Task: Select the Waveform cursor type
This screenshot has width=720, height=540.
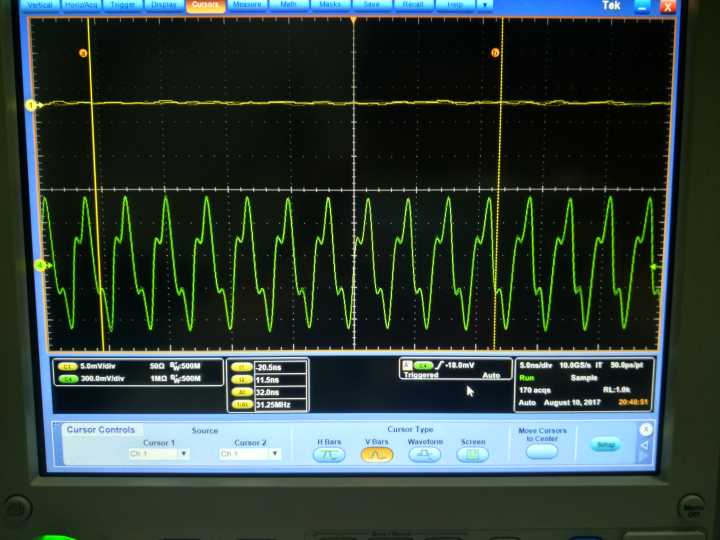Action: tap(424, 455)
